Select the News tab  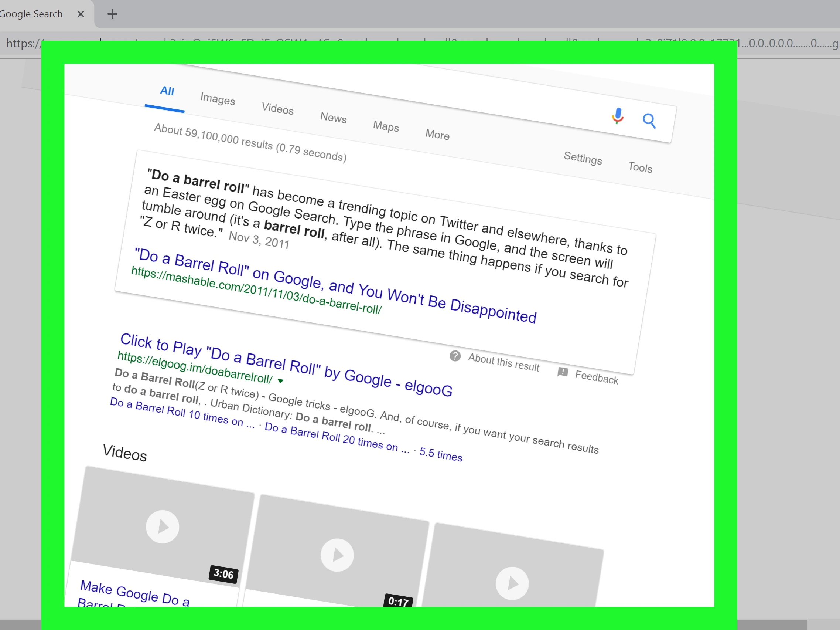[333, 118]
